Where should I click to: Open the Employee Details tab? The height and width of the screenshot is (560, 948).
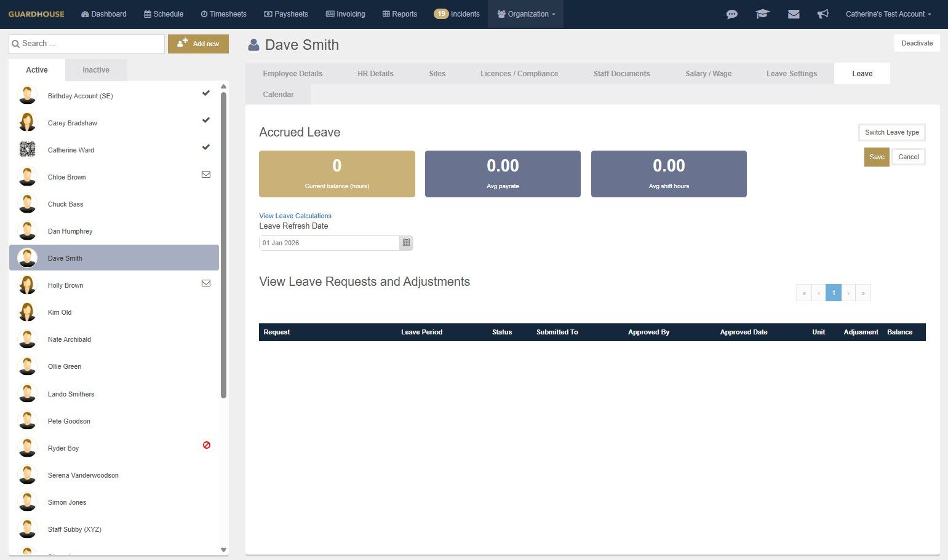click(293, 74)
